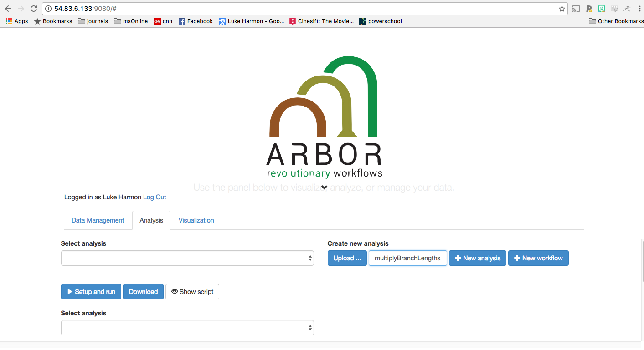
Task: Reload the page with the refresh icon
Action: 34,9
